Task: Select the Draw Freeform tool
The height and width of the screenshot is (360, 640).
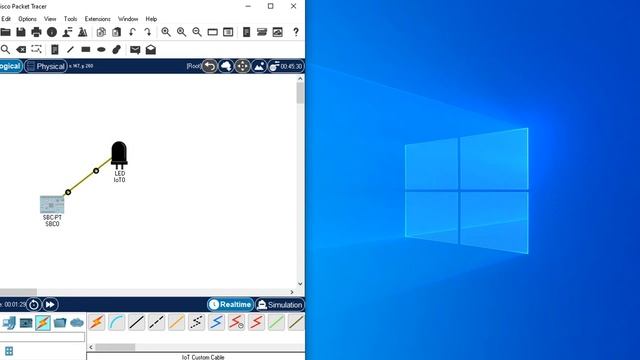Action: tap(117, 50)
